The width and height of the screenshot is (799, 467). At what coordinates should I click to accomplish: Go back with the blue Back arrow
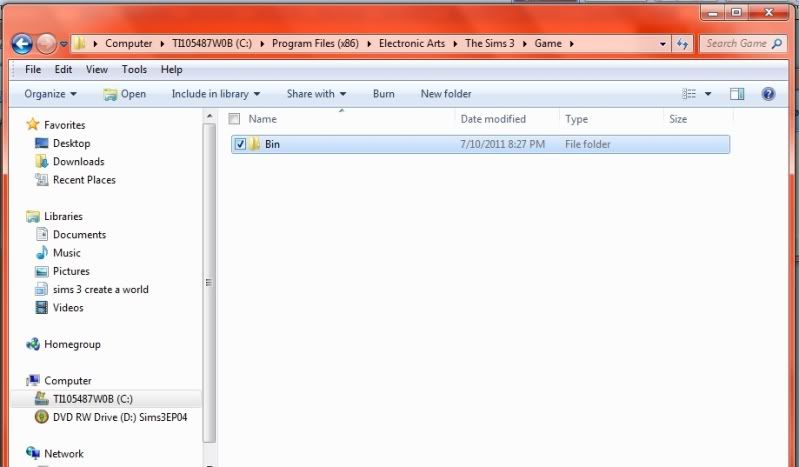(x=22, y=44)
